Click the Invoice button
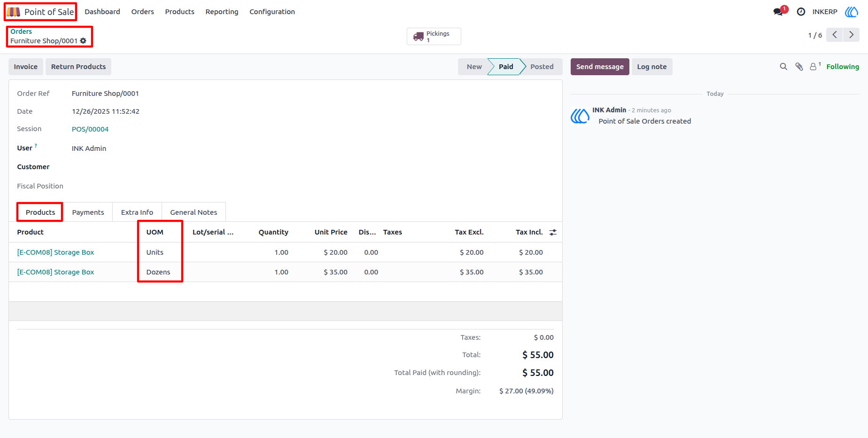The image size is (868, 438). coord(26,67)
